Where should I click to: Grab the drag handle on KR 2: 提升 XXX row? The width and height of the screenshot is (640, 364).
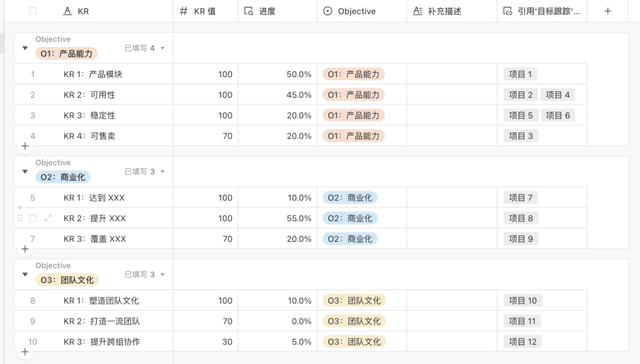(x=20, y=218)
